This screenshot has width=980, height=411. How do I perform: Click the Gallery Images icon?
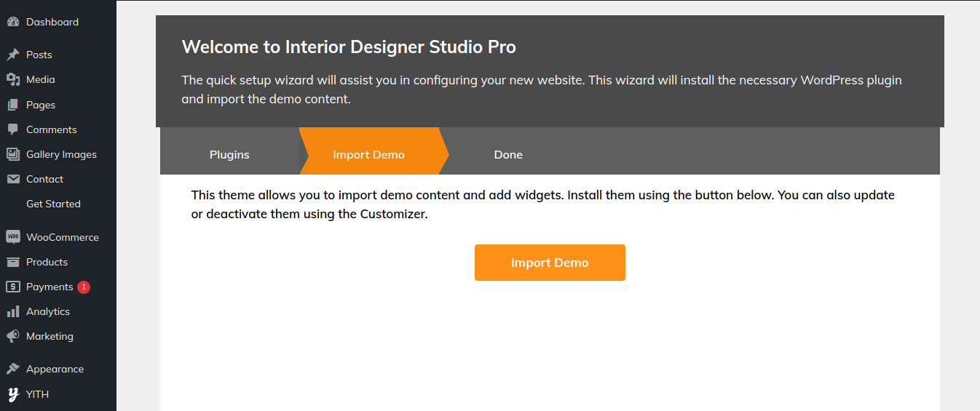[x=13, y=154]
